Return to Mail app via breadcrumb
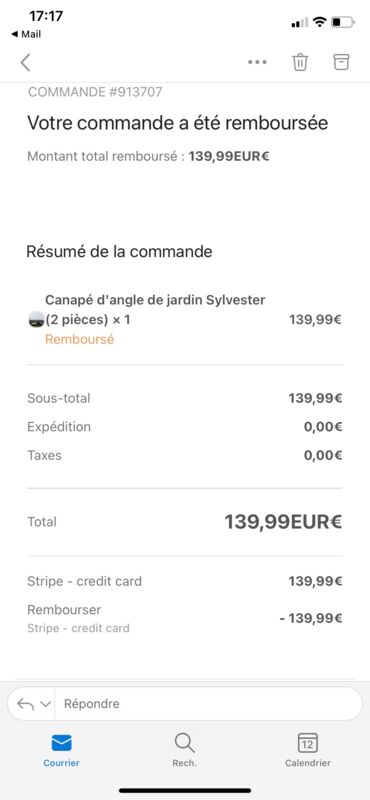Screen dimensions: 370x800 point(26,35)
